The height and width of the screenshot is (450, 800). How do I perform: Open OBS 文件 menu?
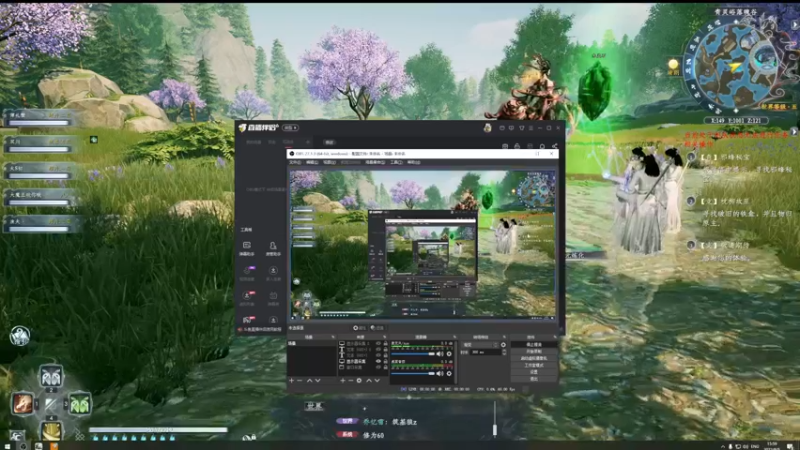pos(295,162)
